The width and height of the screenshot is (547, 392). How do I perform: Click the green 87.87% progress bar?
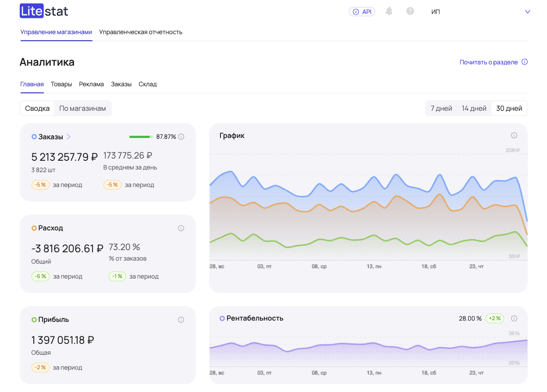click(x=140, y=137)
